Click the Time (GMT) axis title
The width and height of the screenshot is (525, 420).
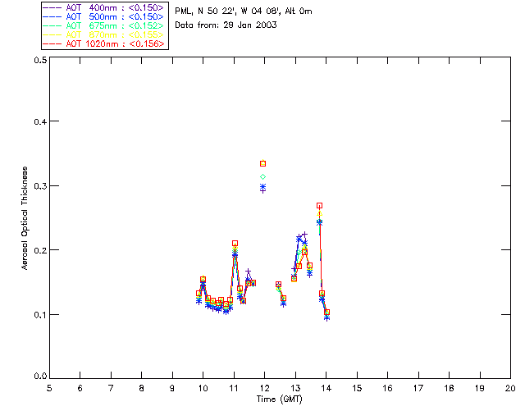point(280,399)
